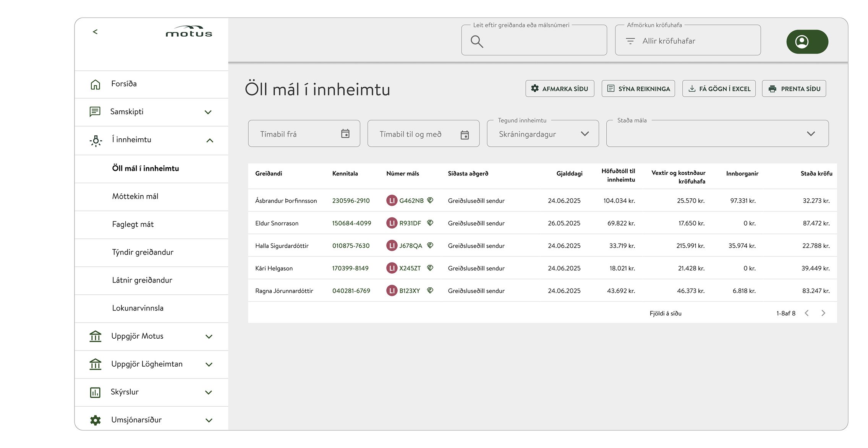This screenshot has height=448, width=868.
Task: Click the Prenta síðu button
Action: click(794, 89)
